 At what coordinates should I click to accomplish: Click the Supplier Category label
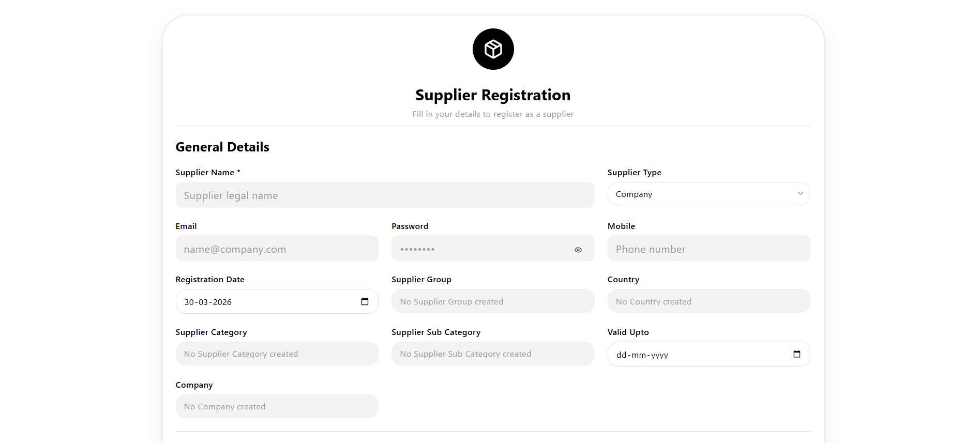[212, 332]
